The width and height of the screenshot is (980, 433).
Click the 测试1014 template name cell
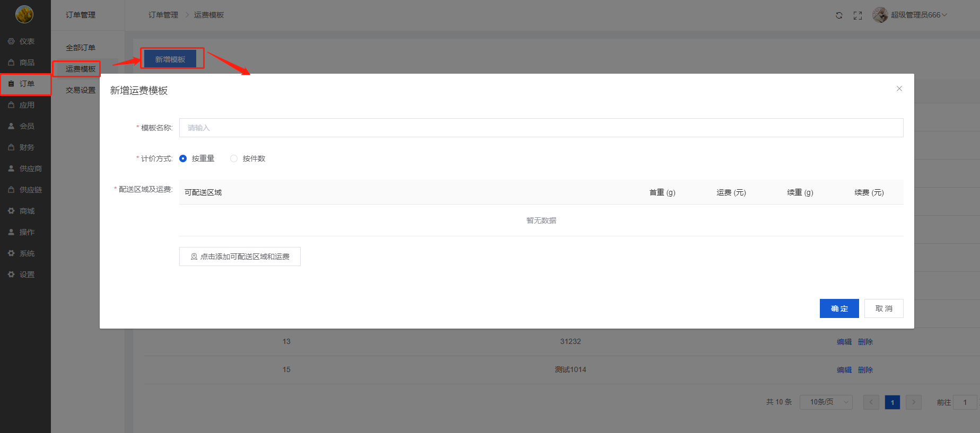(x=571, y=369)
